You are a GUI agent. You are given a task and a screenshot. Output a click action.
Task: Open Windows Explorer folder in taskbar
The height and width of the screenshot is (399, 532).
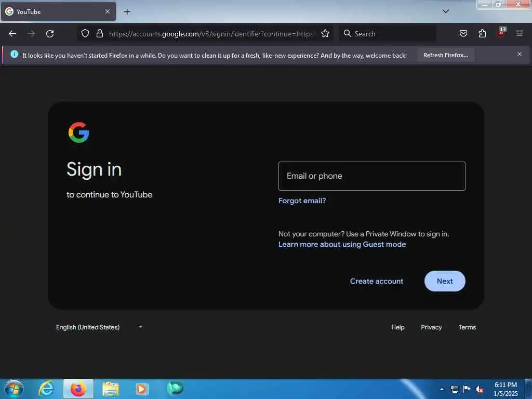click(111, 389)
